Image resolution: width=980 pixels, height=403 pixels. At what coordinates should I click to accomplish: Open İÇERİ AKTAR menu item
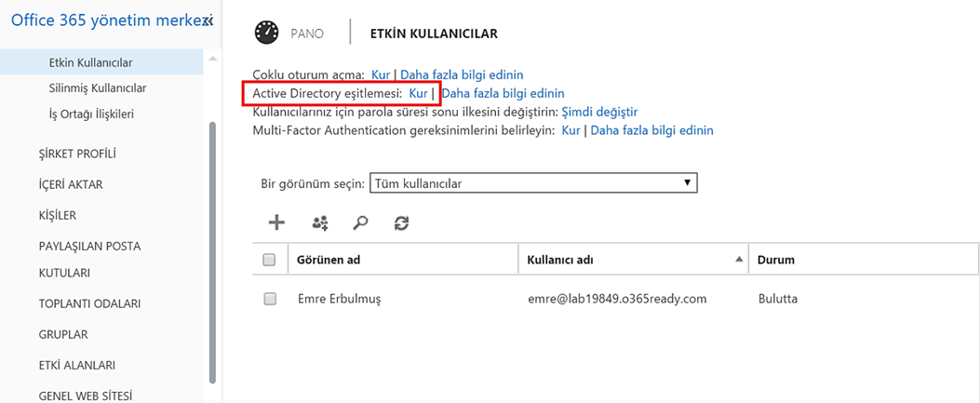point(71,185)
